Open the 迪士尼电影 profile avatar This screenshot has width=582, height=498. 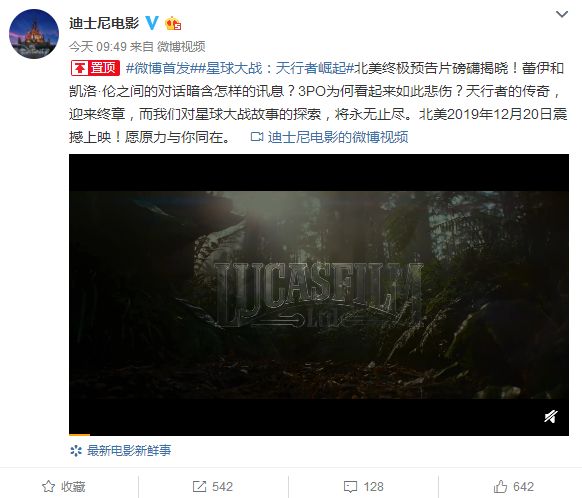pos(34,34)
